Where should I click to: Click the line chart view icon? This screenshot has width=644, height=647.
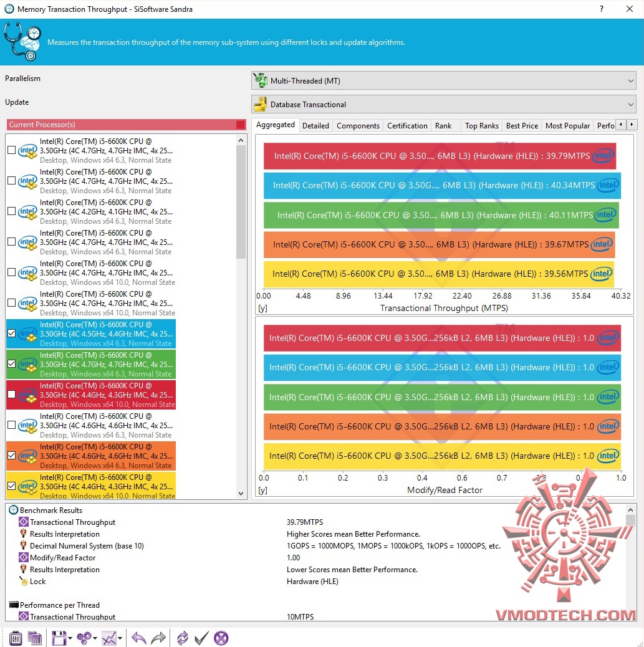pos(109,638)
